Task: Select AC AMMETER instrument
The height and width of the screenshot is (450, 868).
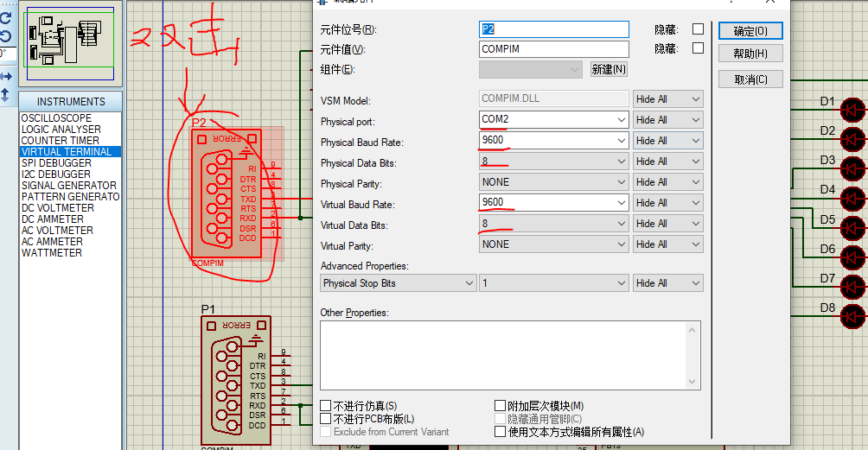Action: [x=70, y=242]
